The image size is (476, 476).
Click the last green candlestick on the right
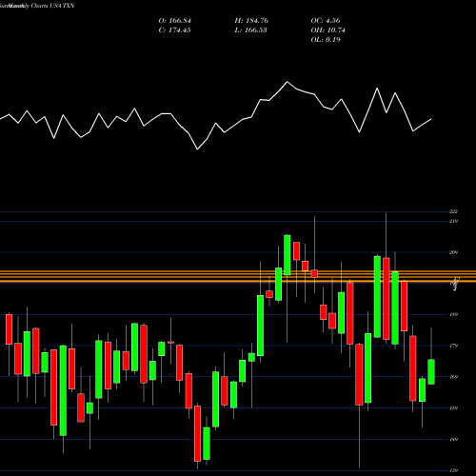point(431,371)
